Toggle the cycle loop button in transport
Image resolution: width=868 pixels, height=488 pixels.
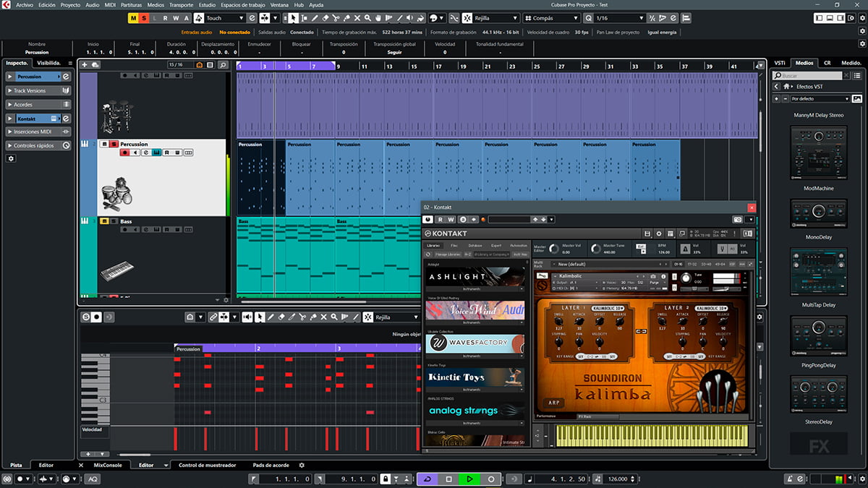pos(427,479)
